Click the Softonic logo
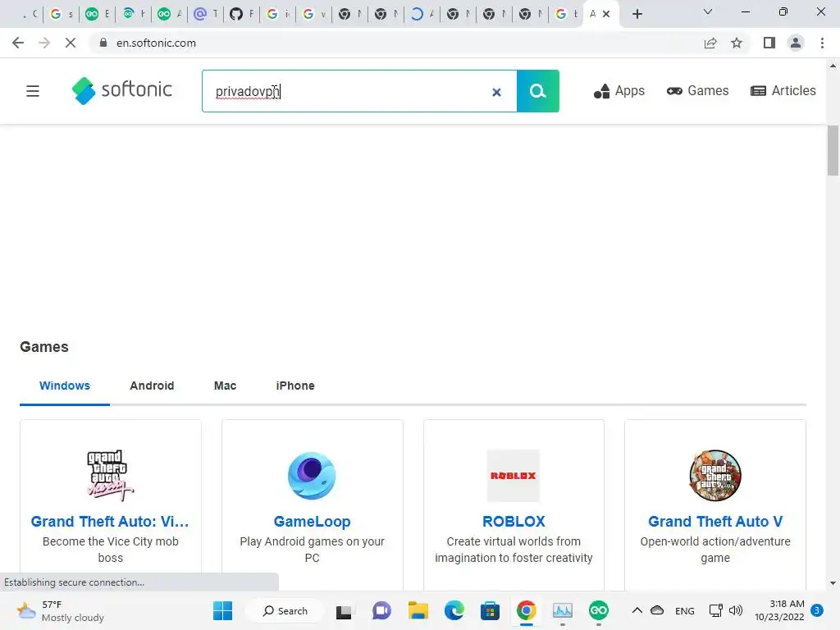 (x=121, y=90)
